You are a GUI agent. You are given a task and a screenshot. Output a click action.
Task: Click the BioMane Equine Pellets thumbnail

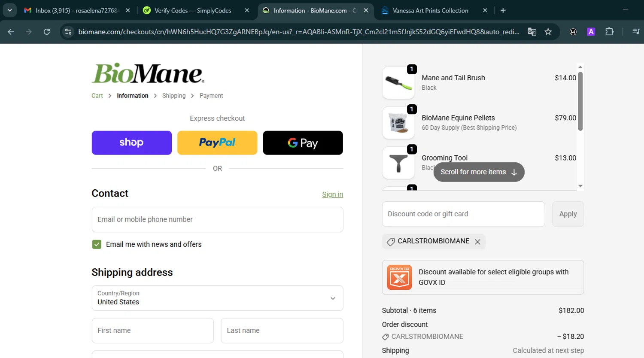click(x=398, y=123)
